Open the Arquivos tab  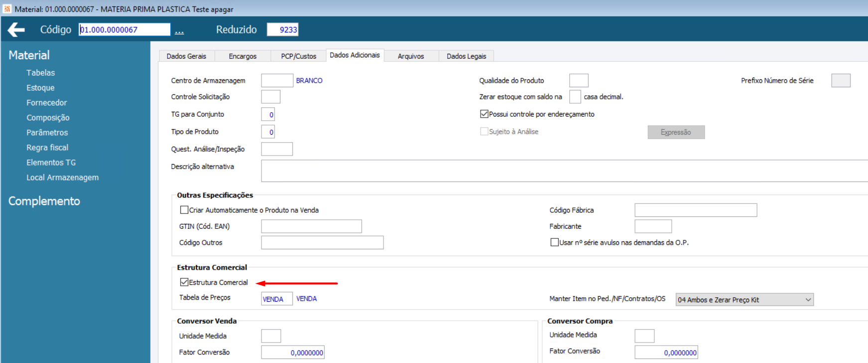point(411,56)
